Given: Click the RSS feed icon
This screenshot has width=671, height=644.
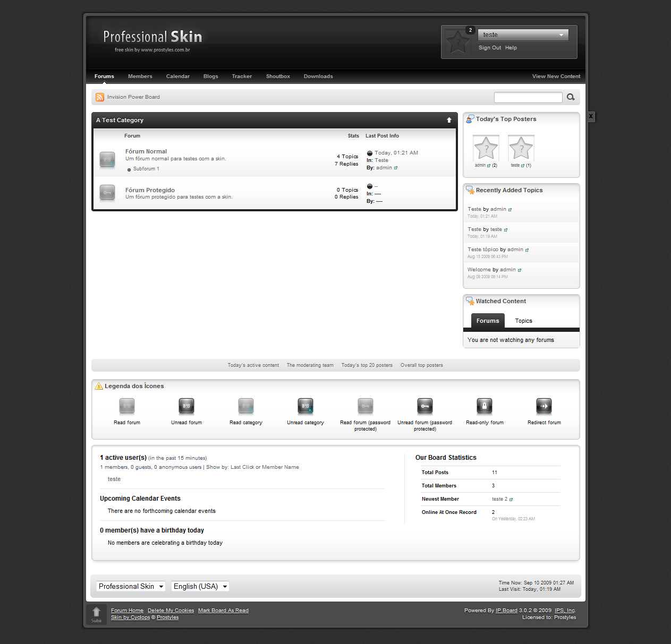Looking at the screenshot, I should 100,97.
